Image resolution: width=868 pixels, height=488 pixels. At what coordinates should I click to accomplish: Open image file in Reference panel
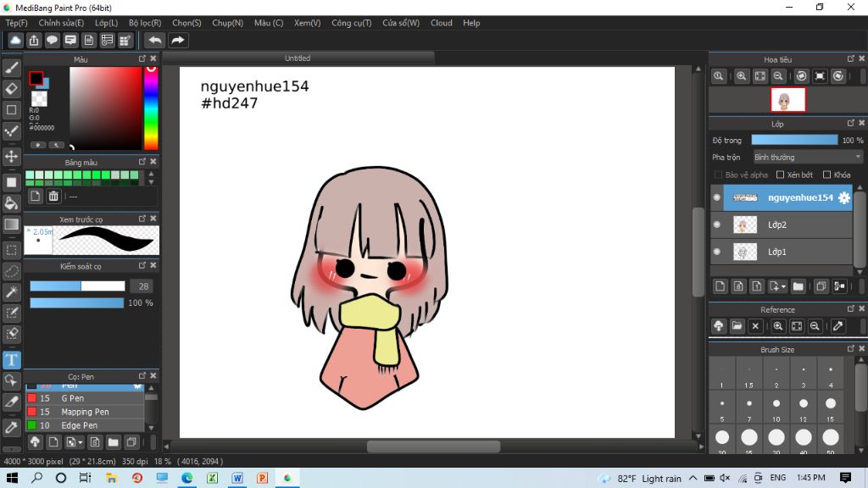pyautogui.click(x=737, y=326)
